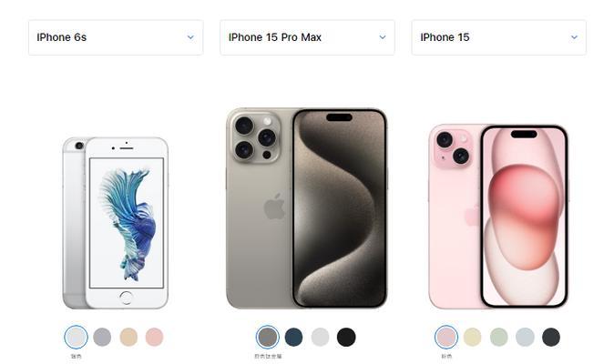614x364 pixels.
Task: Open the iPhone 15 model dropdown
Action: [499, 37]
